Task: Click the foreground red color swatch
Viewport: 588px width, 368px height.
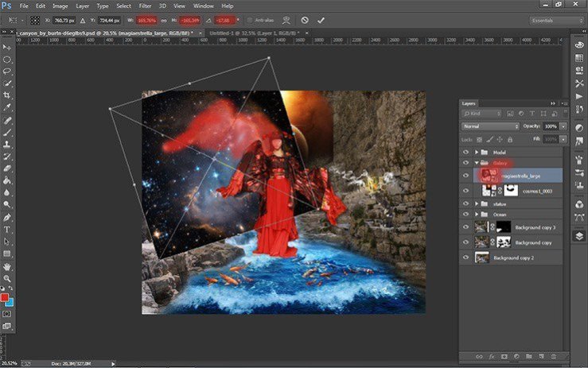Action: (5, 297)
